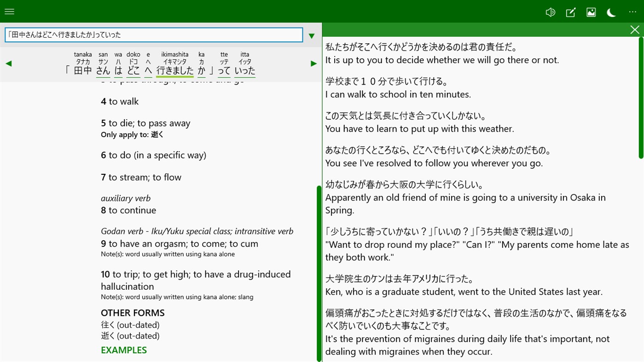Advance to the next word with the right arrow
Screen dimensions: 644x362
click(313, 63)
